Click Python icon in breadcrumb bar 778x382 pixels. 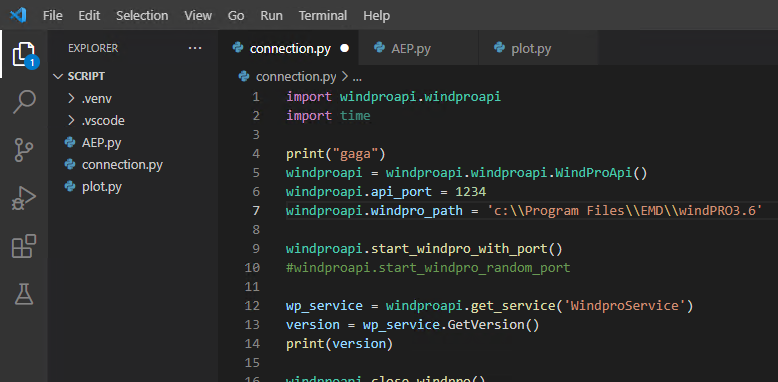pos(244,76)
